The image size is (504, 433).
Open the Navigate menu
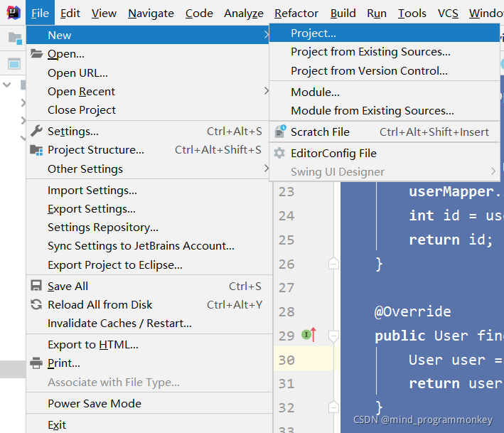(x=151, y=14)
